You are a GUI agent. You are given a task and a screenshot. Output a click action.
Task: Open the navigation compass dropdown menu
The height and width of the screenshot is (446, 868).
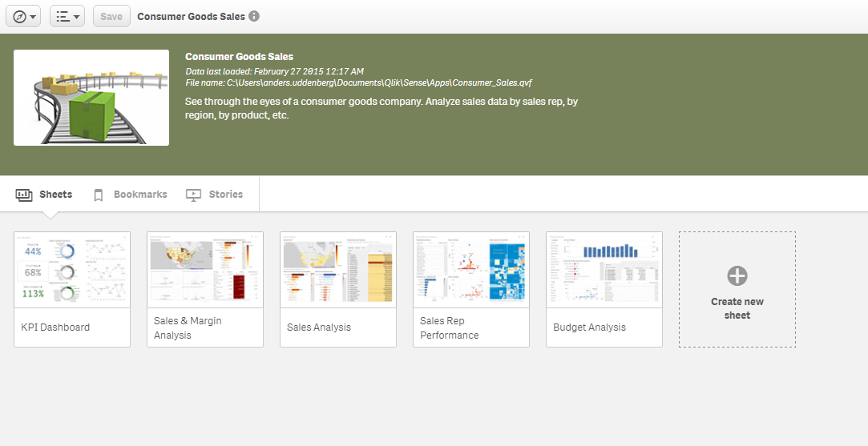tap(23, 17)
